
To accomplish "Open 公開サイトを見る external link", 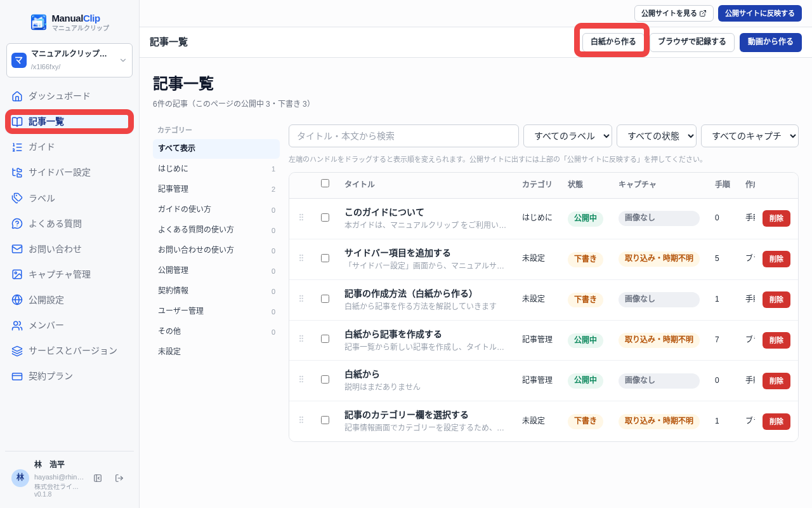I will (674, 13).
